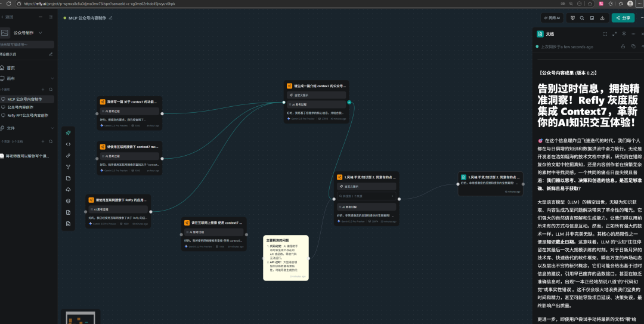This screenshot has height=324, width=644.
Task: Expand the 公众号制作 project dropdown
Action: tap(41, 33)
